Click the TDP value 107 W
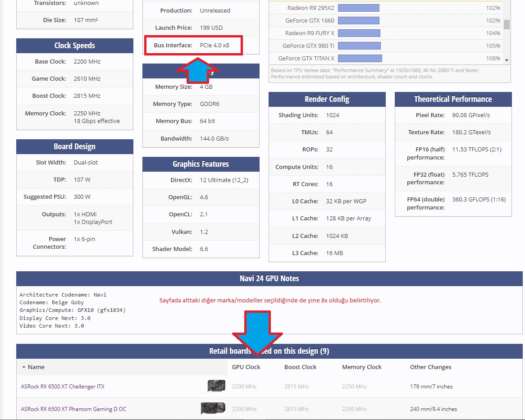 (82, 179)
